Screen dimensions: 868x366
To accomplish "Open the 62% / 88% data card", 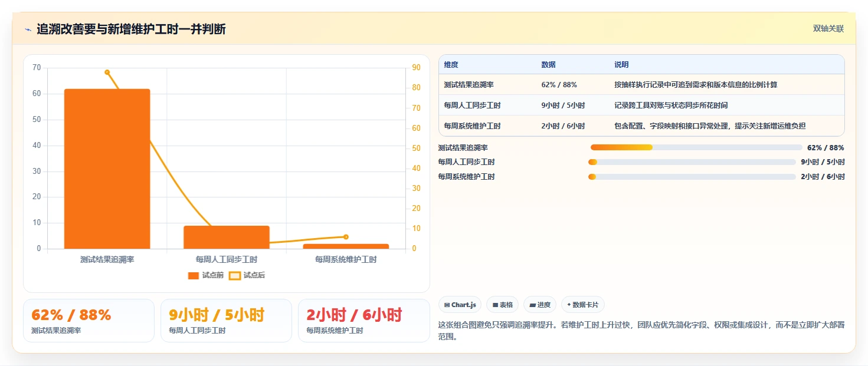I will coord(89,321).
